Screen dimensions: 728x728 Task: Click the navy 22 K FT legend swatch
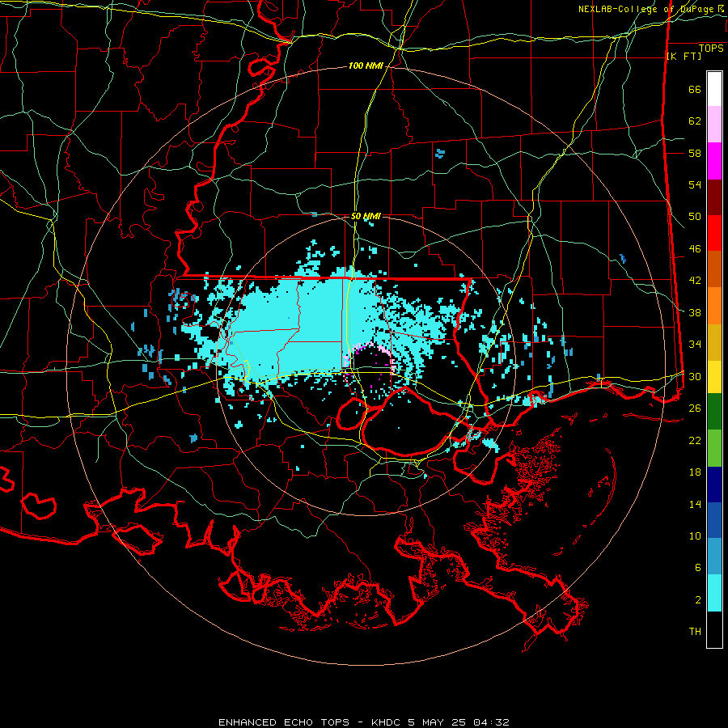pos(714,485)
